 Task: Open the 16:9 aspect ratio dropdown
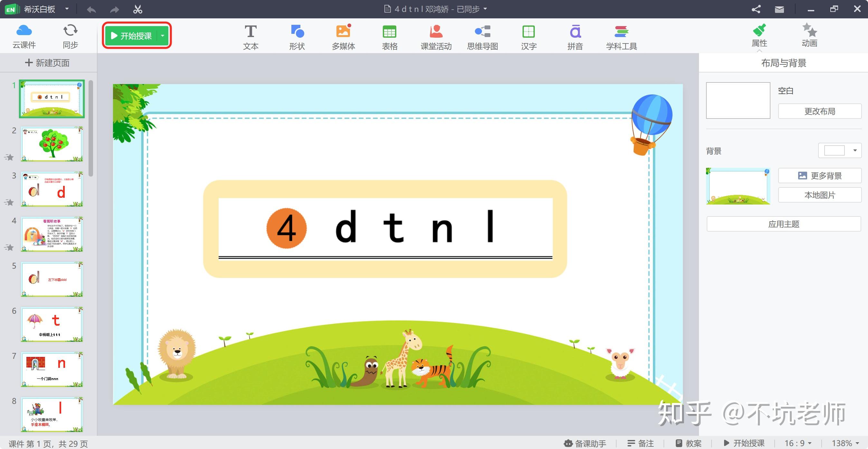coord(798,443)
